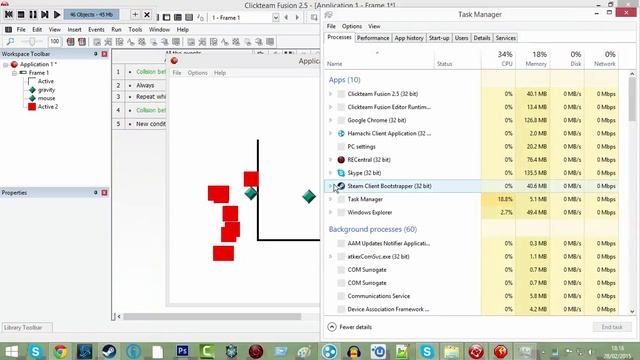Expand RECentral (32 bit) process
Viewport: 640px width, 360px height.
330,160
